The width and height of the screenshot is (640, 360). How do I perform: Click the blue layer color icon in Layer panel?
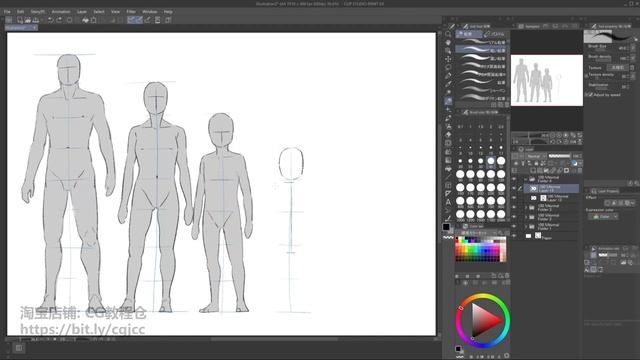tap(574, 163)
